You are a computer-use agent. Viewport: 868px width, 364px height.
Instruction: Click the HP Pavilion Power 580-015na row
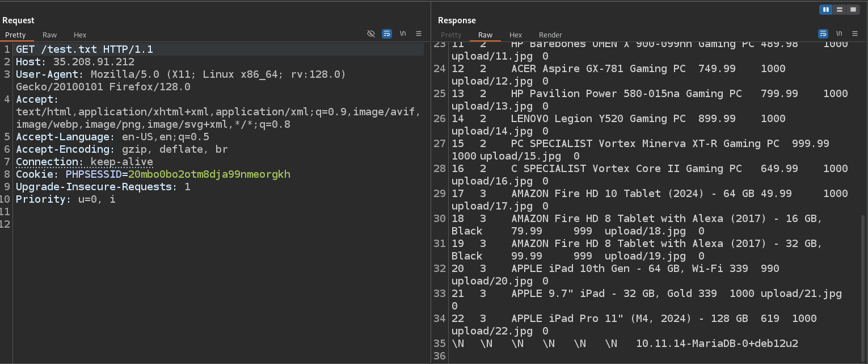tap(650, 99)
